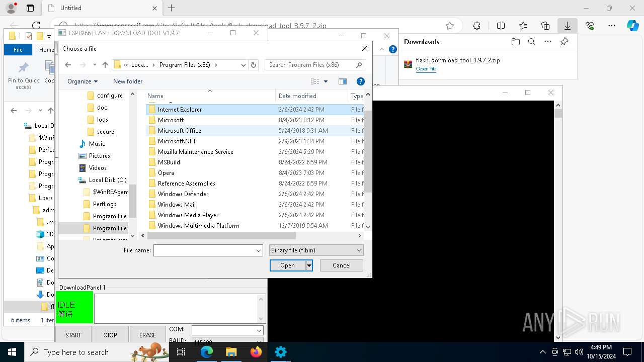The height and width of the screenshot is (362, 644).
Task: Open the file dialog help question icon
Action: (x=360, y=81)
